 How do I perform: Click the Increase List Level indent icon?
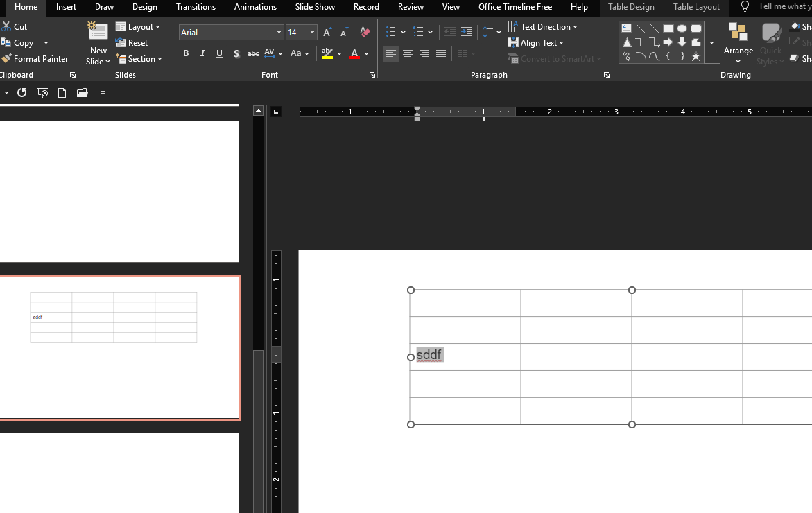click(x=467, y=33)
